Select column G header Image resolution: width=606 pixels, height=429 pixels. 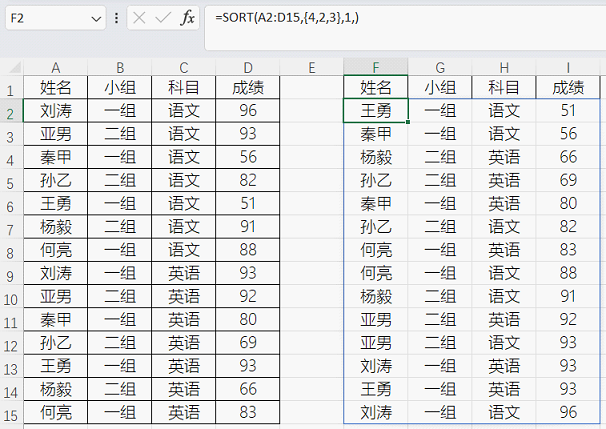click(x=440, y=68)
